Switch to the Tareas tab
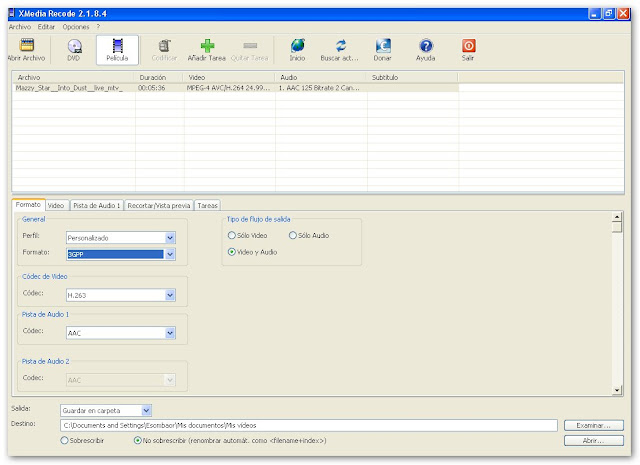 coord(207,205)
